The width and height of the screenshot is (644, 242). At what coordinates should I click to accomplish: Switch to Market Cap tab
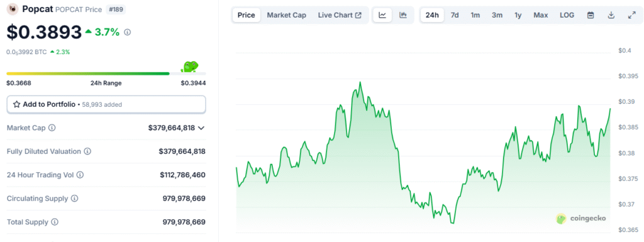287,15
